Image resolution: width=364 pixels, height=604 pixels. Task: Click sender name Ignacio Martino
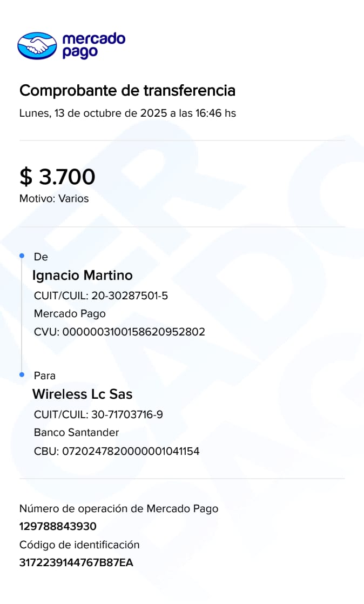[x=82, y=276]
